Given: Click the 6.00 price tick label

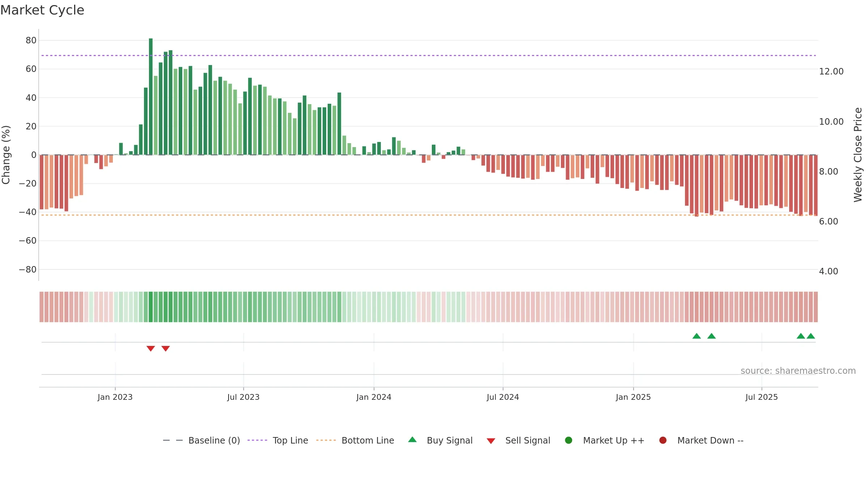Looking at the screenshot, I should point(829,222).
